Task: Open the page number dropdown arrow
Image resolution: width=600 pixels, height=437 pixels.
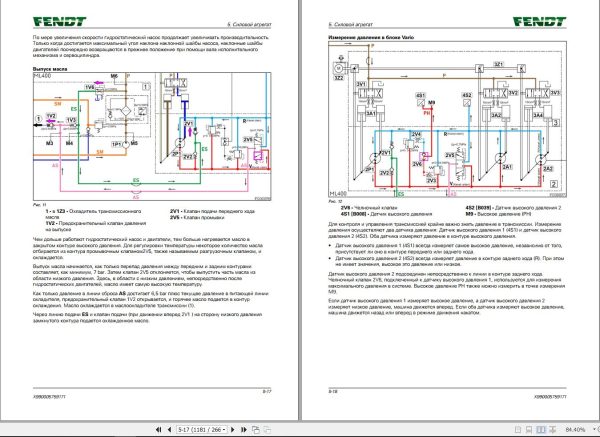Action: coord(224,430)
